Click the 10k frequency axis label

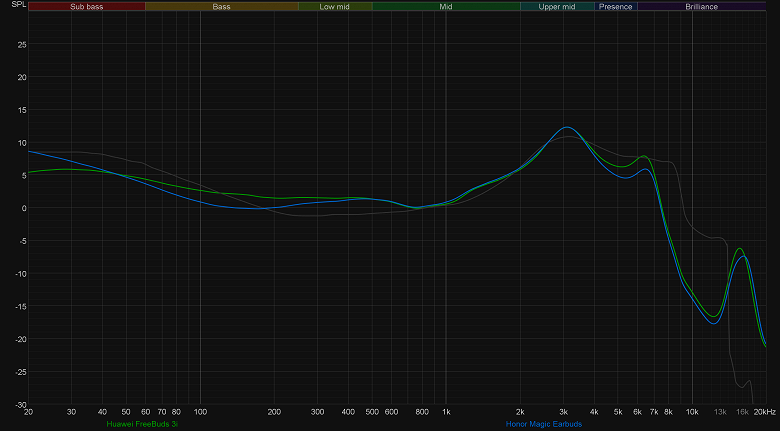tap(692, 412)
